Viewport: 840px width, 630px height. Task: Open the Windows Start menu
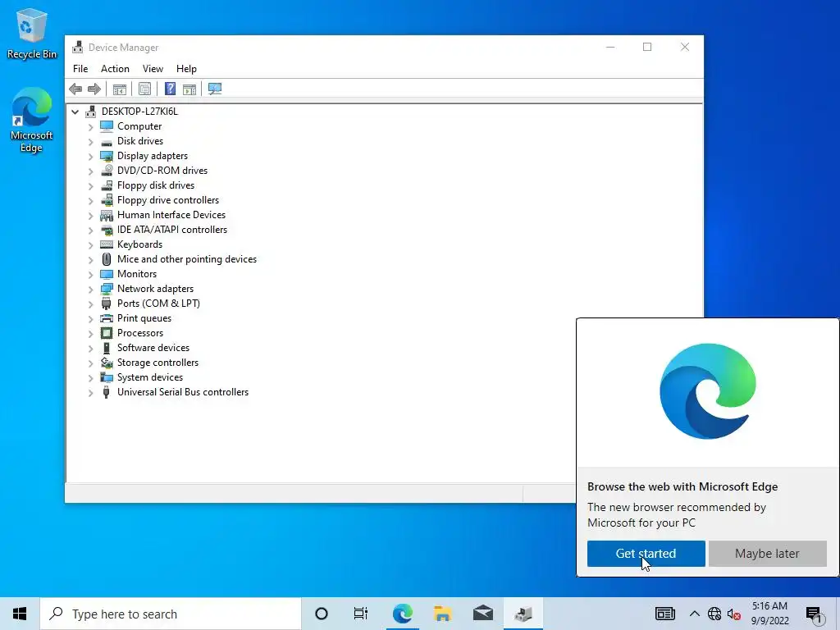pos(20,614)
